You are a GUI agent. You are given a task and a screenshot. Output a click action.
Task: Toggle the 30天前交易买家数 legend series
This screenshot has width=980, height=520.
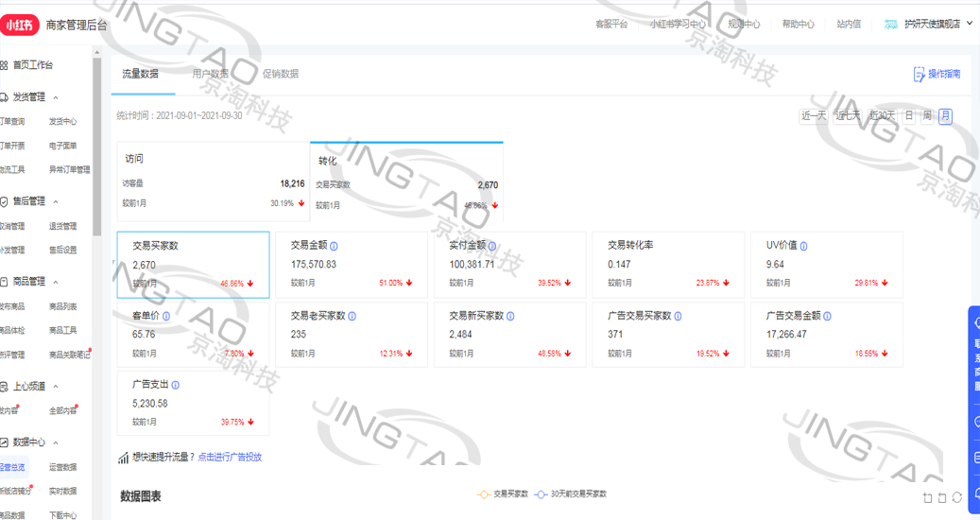pos(570,494)
